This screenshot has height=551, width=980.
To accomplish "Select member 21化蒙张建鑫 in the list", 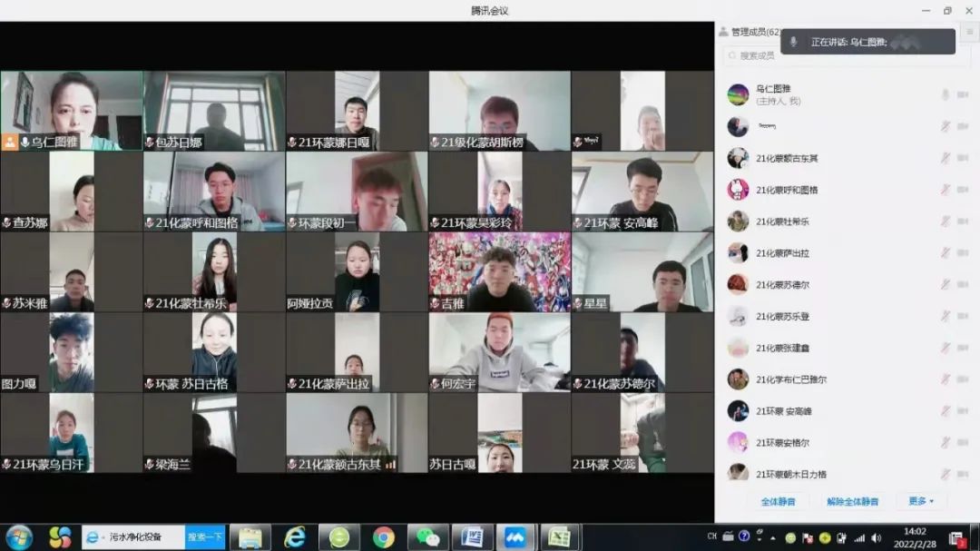I will [x=783, y=348].
